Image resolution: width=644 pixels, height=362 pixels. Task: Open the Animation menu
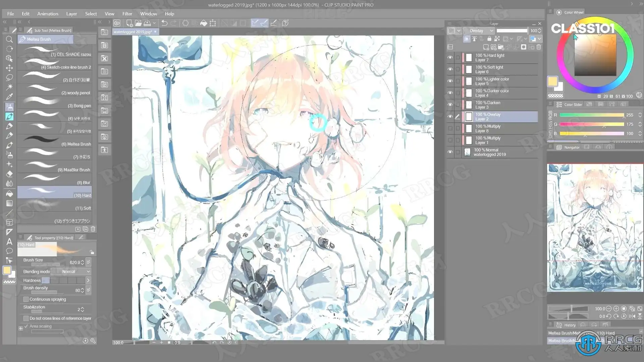pos(48,14)
